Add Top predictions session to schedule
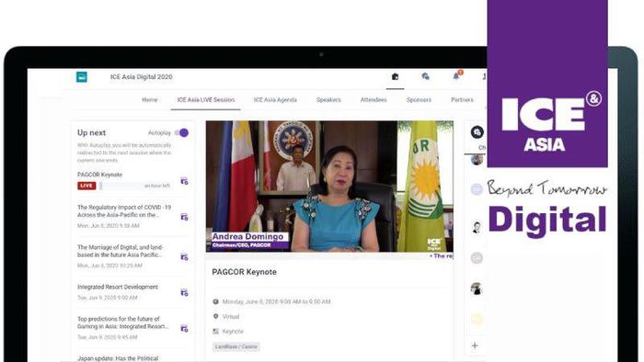The height and width of the screenshot is (362, 644). (x=184, y=328)
